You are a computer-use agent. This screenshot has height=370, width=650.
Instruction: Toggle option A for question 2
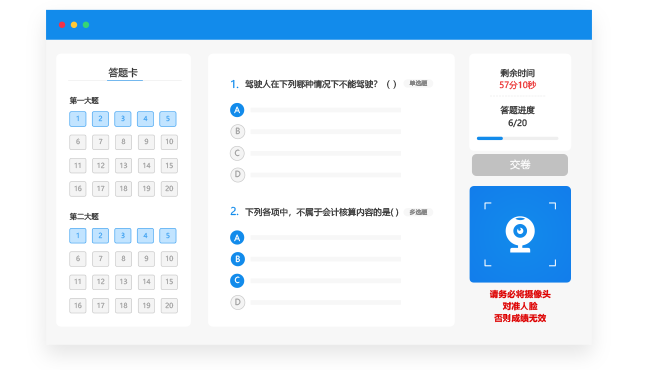point(237,238)
